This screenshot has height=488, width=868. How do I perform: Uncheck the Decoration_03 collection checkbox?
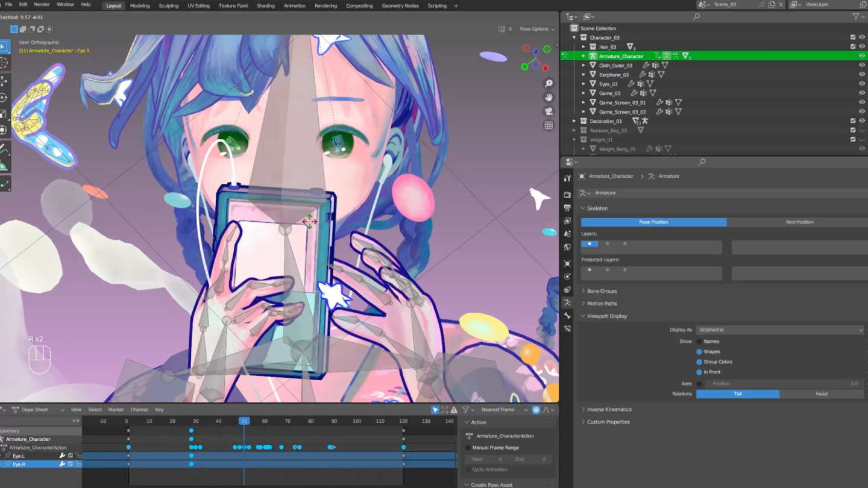853,121
